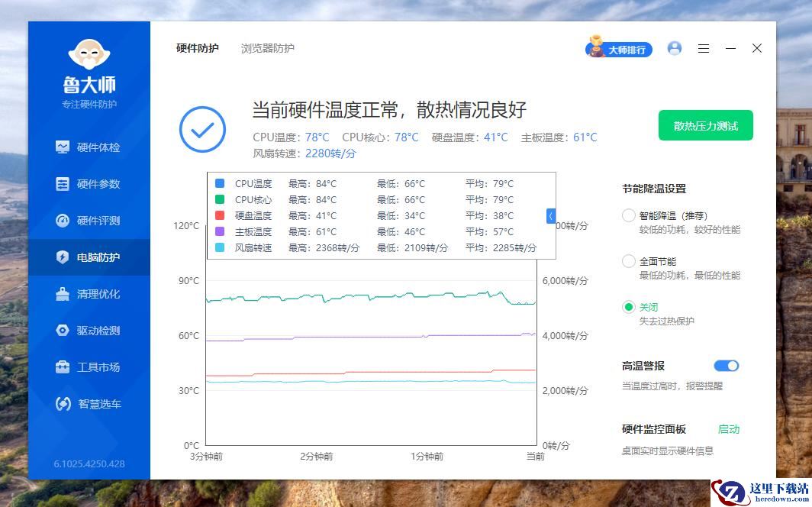Select the 智能降温 (推荐) radio option
Screen dimensions: 812x507
click(x=628, y=215)
